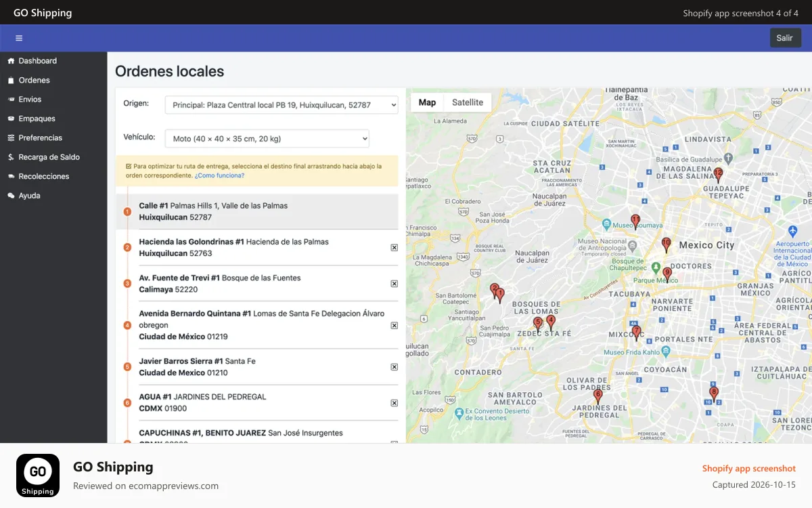
Task: Click map pin 5 near Zedec Sta Fé
Action: (x=538, y=324)
